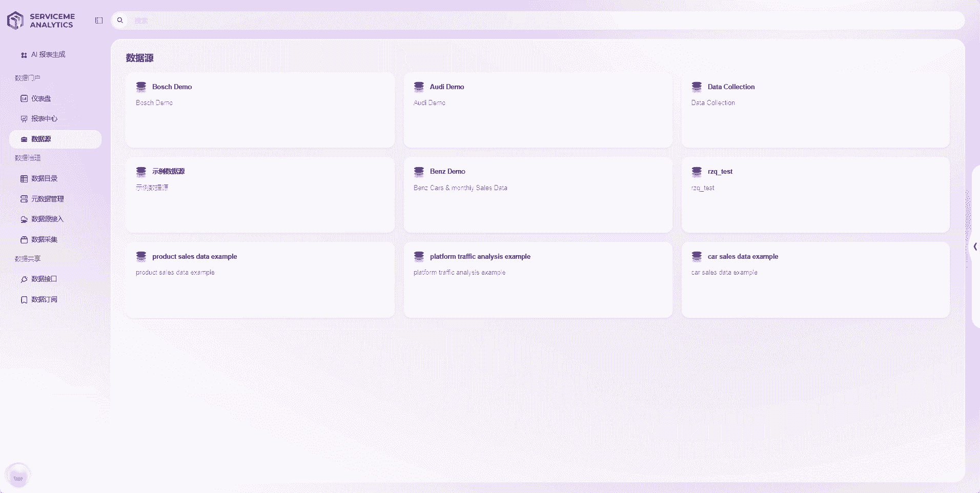Open the Benz Demo data source card
This screenshot has height=493, width=980.
coord(538,195)
